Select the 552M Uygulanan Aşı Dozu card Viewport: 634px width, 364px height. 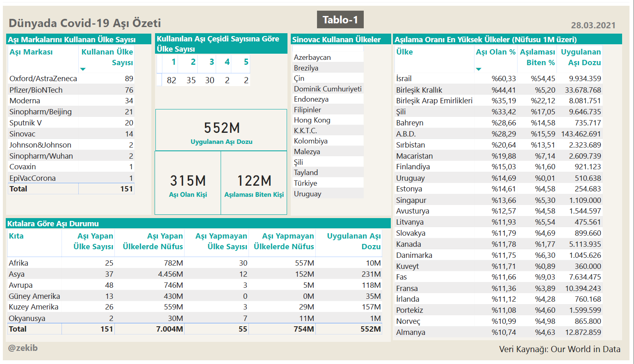coord(221,130)
